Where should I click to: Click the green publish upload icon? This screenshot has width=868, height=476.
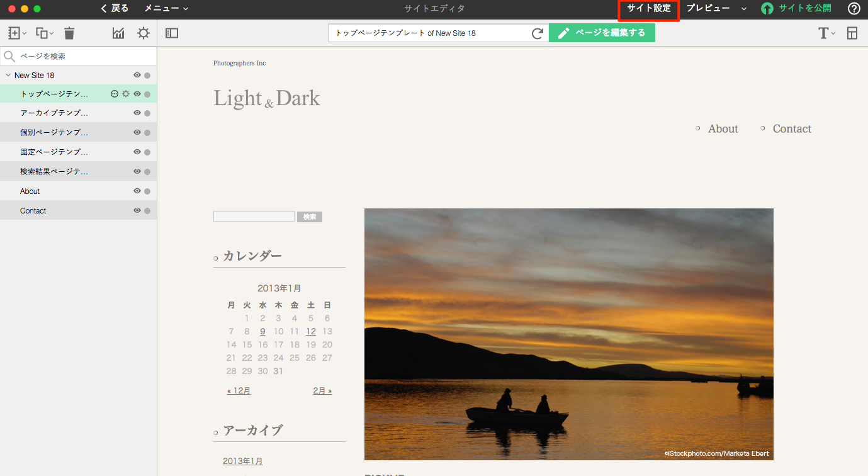pyautogui.click(x=767, y=9)
